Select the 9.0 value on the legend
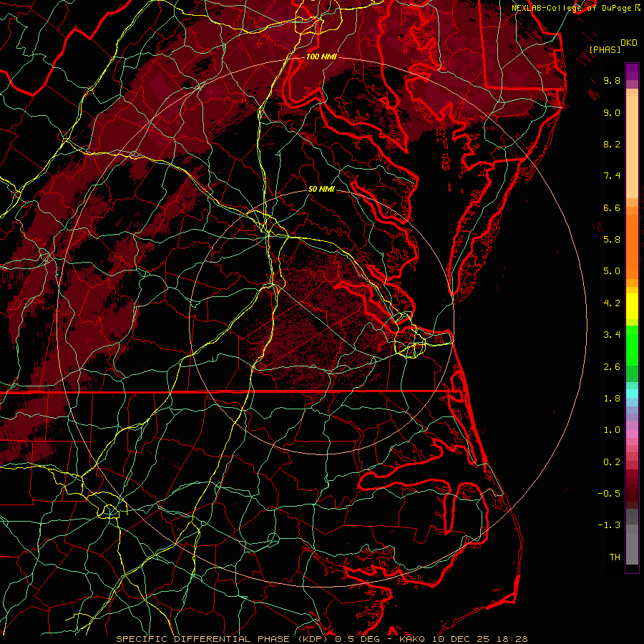644x644 pixels. click(612, 112)
